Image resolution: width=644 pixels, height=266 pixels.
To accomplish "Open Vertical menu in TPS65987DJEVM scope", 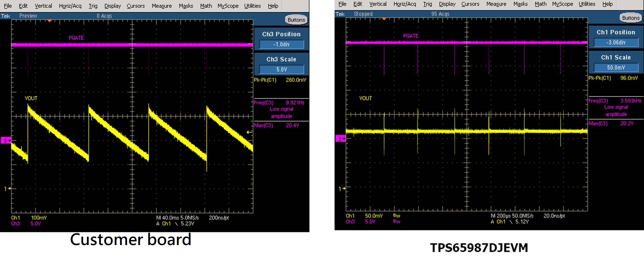I will (378, 4).
